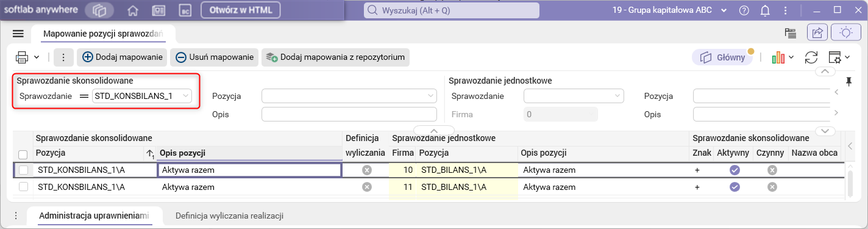
Task: Click Firma cell with value 11
Action: click(402, 187)
